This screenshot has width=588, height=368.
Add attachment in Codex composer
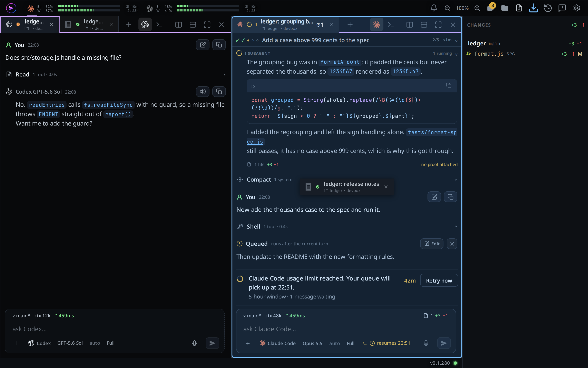17,343
